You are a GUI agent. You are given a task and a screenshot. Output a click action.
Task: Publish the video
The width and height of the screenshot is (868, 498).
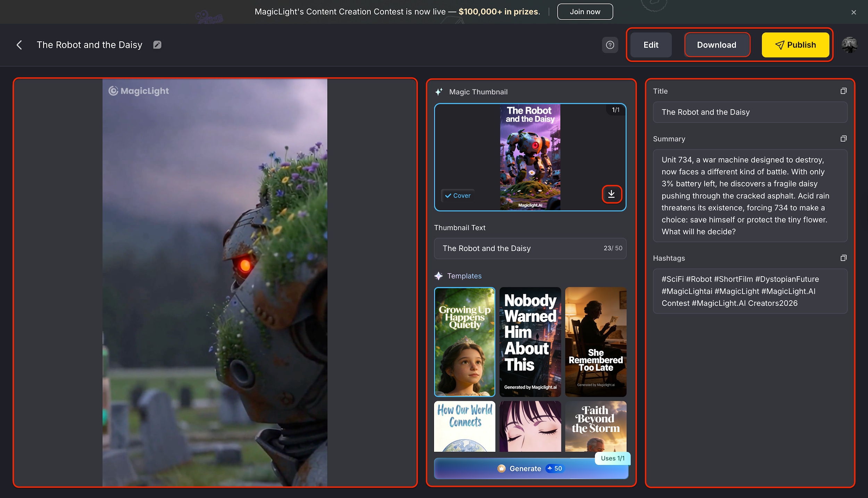click(x=795, y=45)
